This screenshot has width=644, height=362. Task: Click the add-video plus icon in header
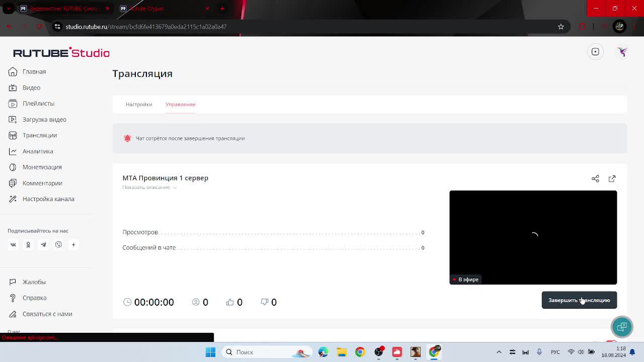coord(595,52)
